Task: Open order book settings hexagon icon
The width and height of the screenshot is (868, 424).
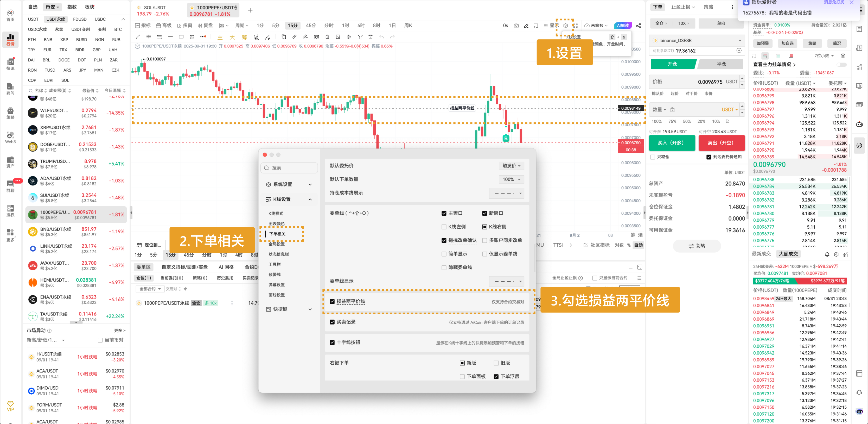Action: click(x=843, y=56)
